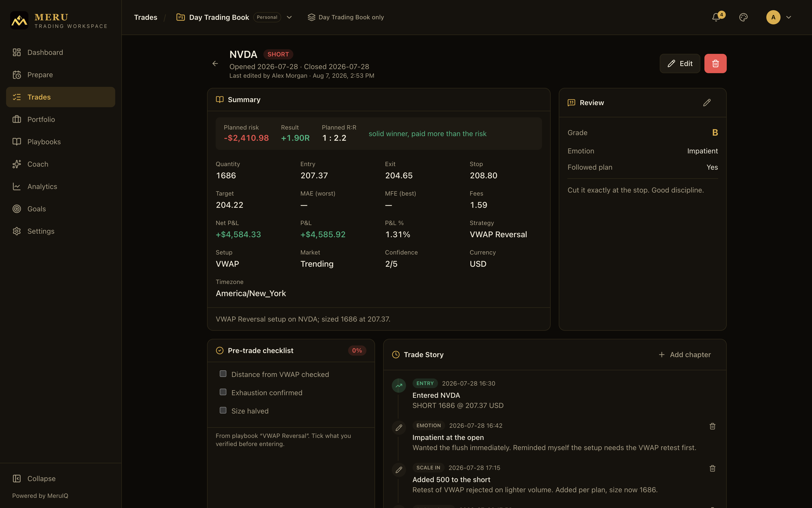Click the grade B value

click(x=715, y=132)
